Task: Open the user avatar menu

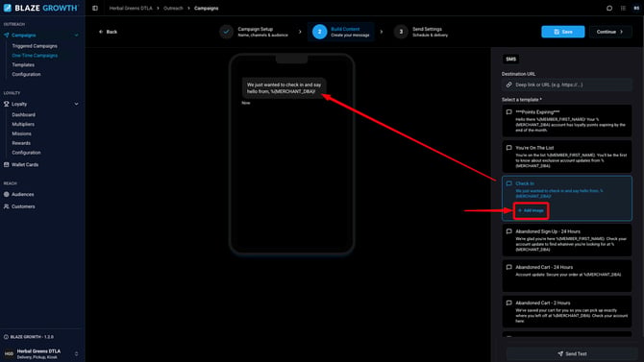Action: pos(636,9)
